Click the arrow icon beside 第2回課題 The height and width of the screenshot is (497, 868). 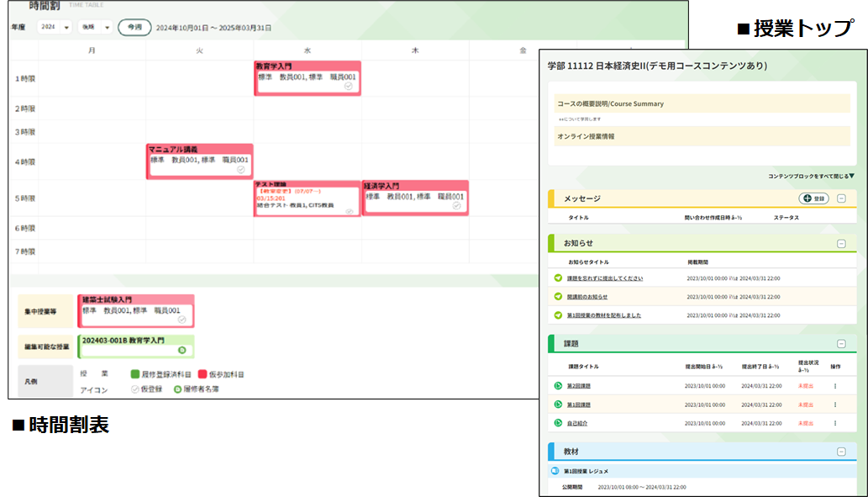point(558,386)
